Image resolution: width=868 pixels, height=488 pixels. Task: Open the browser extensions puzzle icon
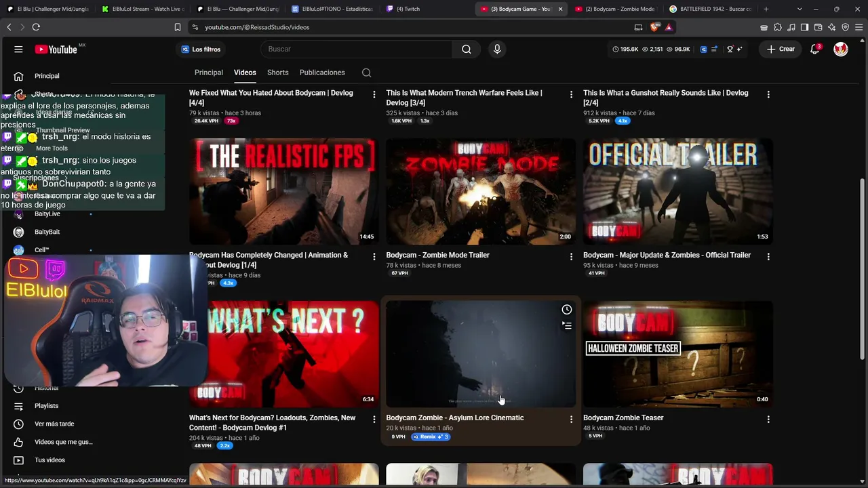tap(778, 27)
